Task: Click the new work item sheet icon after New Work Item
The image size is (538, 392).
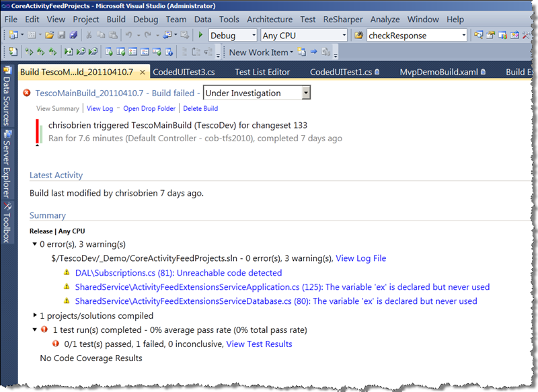Action: pos(301,52)
